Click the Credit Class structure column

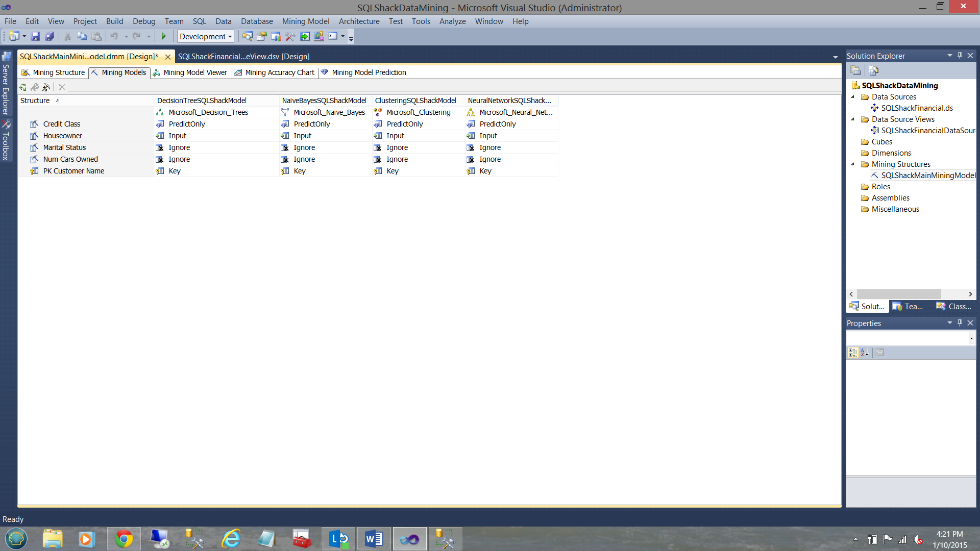tap(61, 124)
